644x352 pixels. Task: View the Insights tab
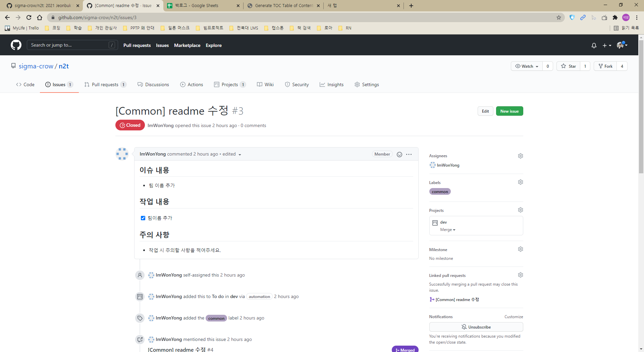(332, 84)
